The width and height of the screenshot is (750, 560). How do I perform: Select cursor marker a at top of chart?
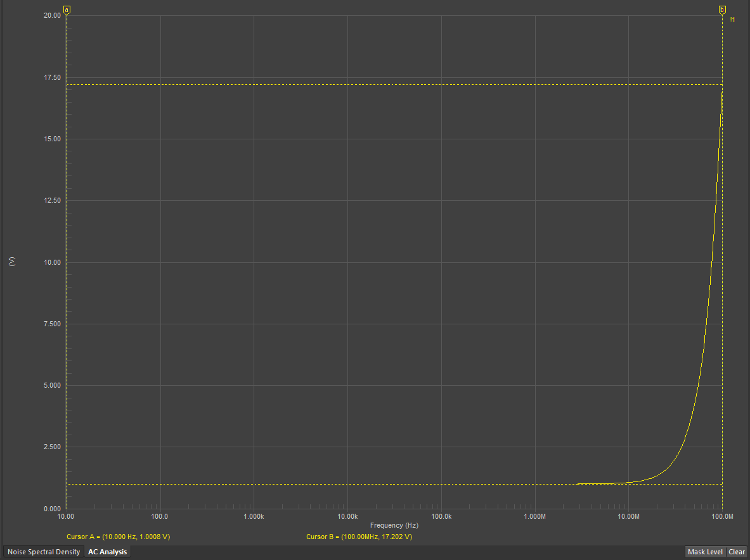pyautogui.click(x=67, y=10)
